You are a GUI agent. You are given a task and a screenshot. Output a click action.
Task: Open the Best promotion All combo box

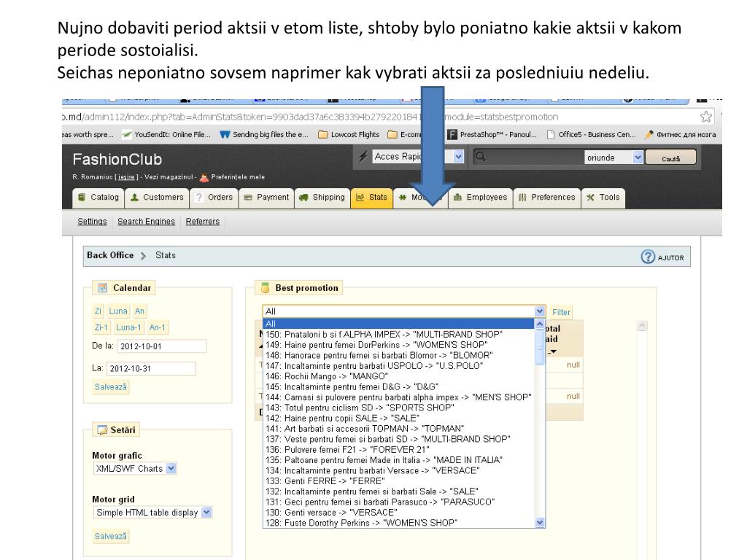click(x=403, y=311)
